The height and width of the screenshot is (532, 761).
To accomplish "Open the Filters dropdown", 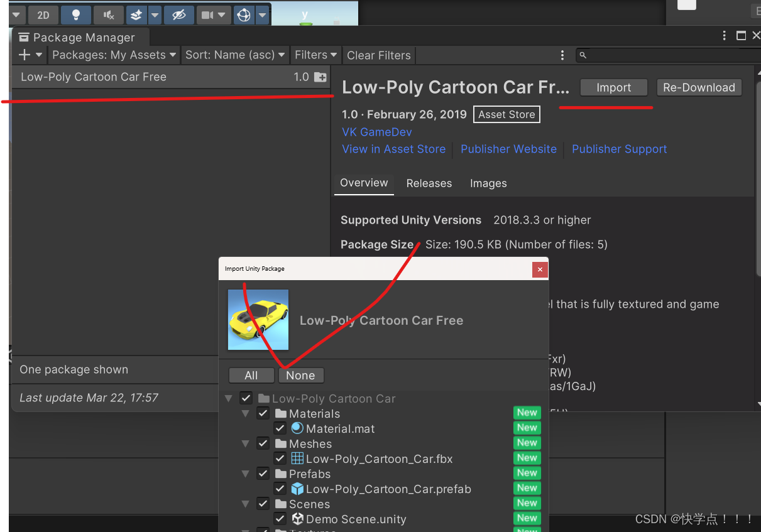I will (x=316, y=55).
